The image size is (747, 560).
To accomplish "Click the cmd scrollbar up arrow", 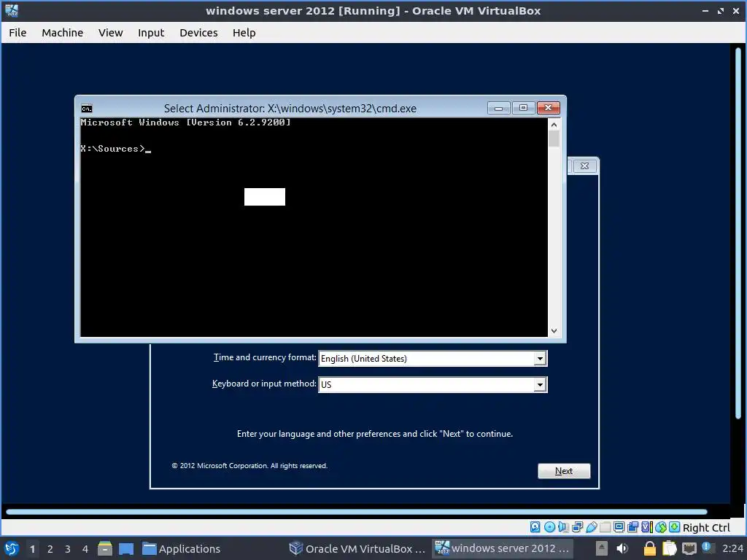I will [554, 125].
